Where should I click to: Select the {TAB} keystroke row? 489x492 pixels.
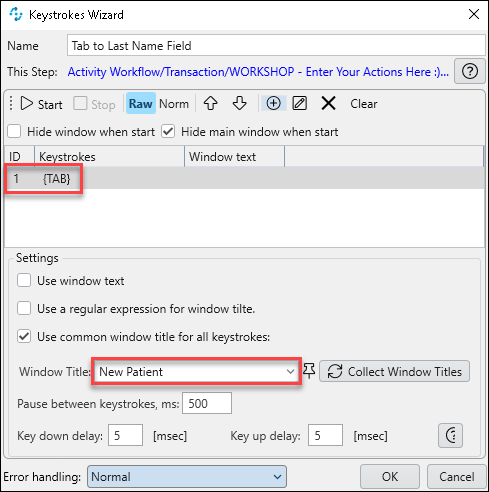coord(244,179)
